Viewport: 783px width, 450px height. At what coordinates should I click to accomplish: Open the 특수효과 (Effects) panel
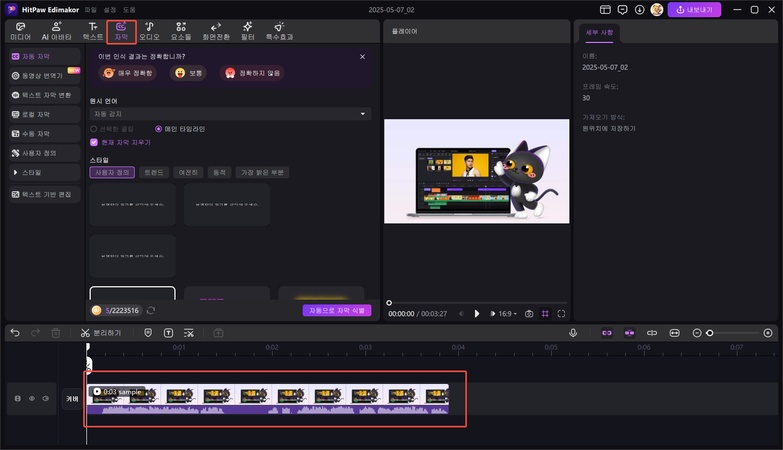278,31
